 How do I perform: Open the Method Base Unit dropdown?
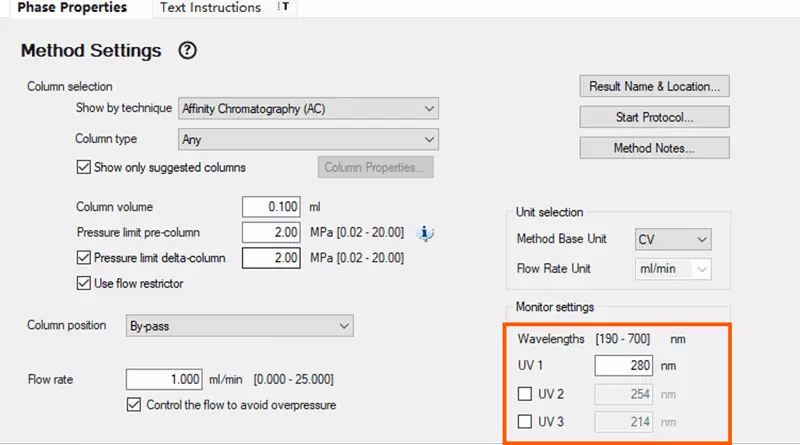pyautogui.click(x=673, y=240)
